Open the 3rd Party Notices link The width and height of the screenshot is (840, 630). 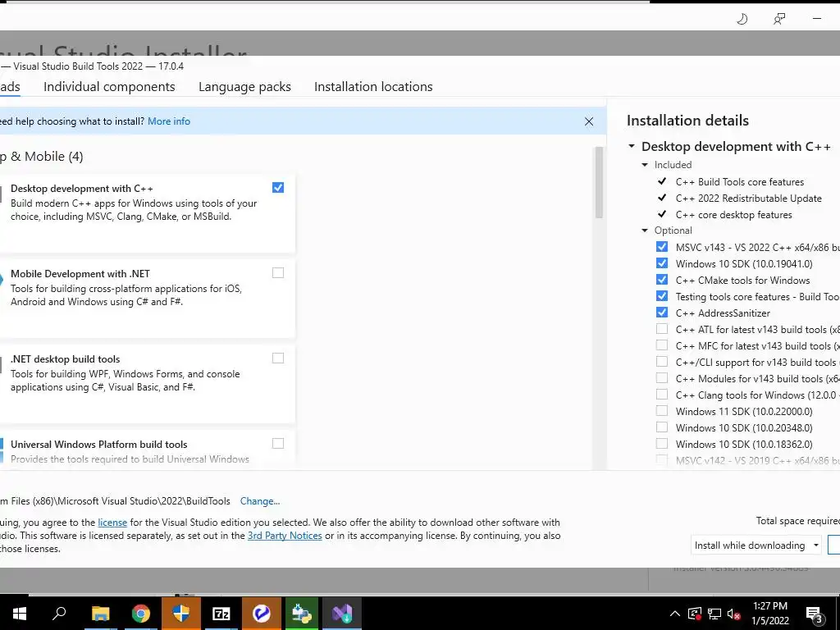coord(285,536)
